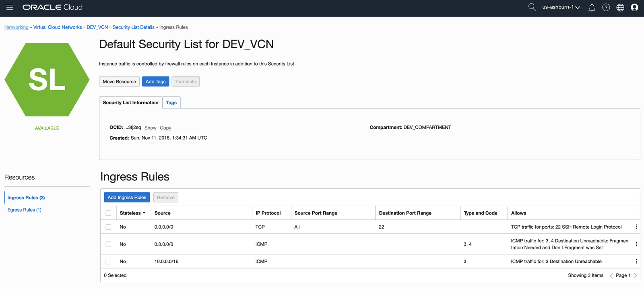Open the notifications bell
The width and height of the screenshot is (644, 289).
pos(592,8)
